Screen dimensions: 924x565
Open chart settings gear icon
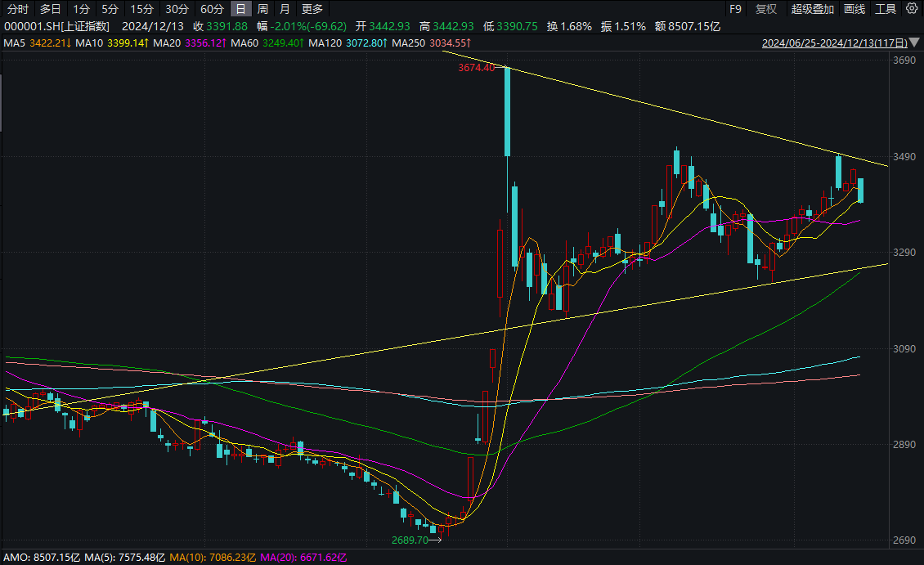[913, 10]
